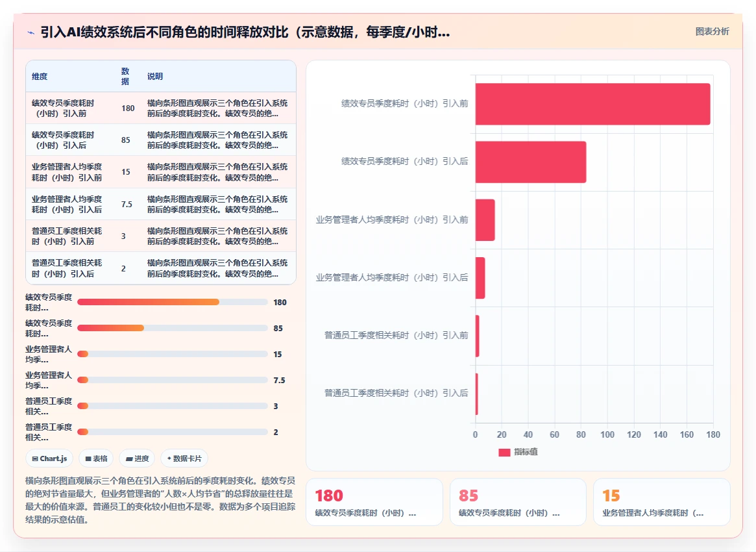Click table cell value 7.5
Image resolution: width=756 pixels, height=552 pixels.
coord(127,204)
